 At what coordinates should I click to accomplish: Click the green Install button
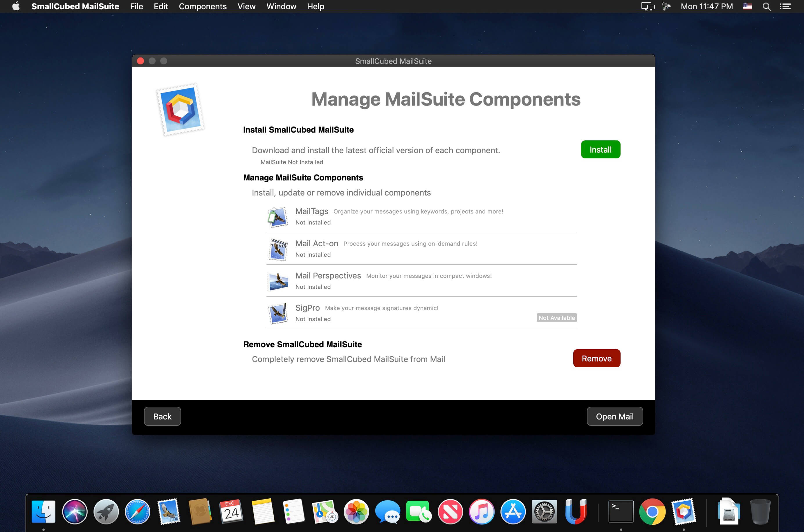pos(600,149)
